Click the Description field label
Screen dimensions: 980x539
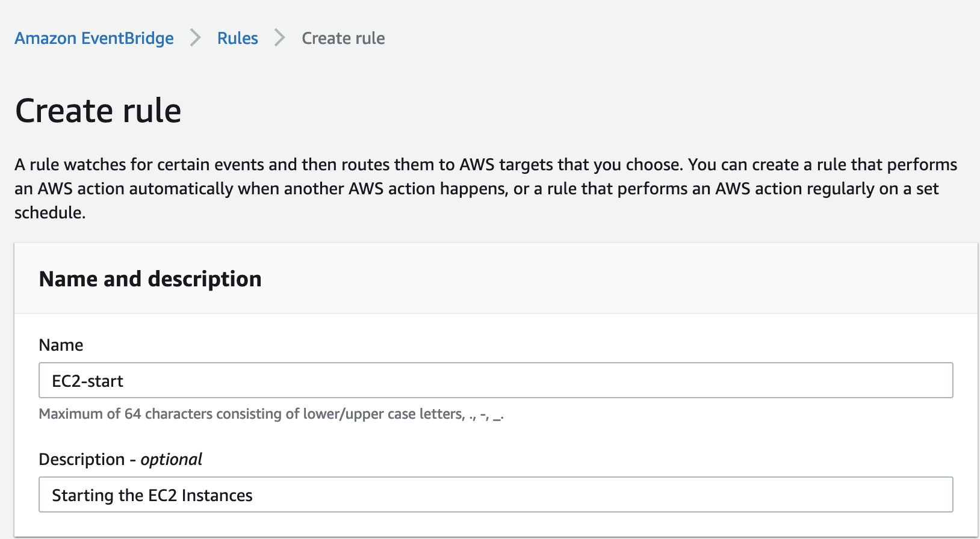pyautogui.click(x=82, y=460)
